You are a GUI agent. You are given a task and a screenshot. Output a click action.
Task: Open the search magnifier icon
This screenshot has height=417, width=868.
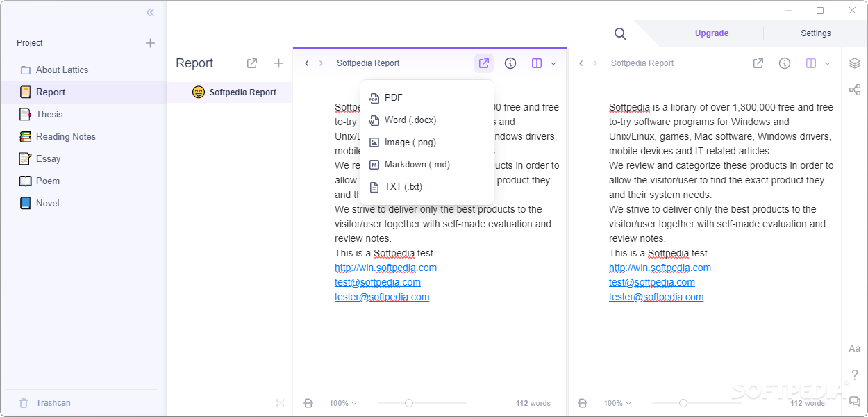[620, 33]
